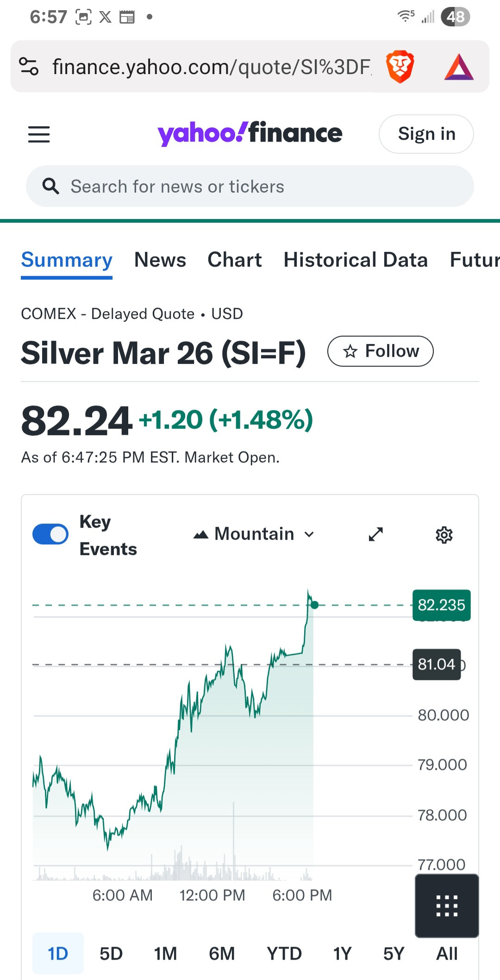This screenshot has width=500, height=980.
Task: Open chart settings gear
Action: (444, 535)
